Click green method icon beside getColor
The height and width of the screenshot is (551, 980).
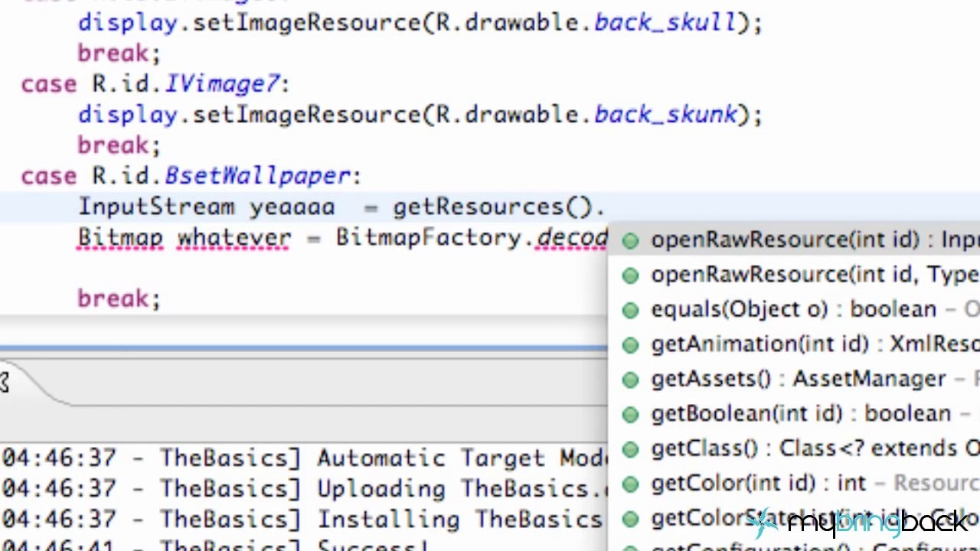630,484
